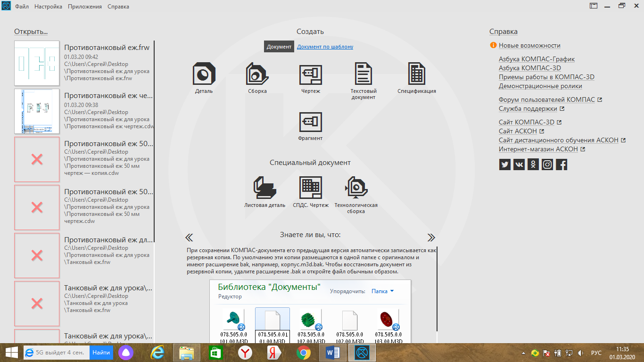Open recent file Противотанковый еж.frw thumbnail
644x362 pixels.
click(x=37, y=63)
